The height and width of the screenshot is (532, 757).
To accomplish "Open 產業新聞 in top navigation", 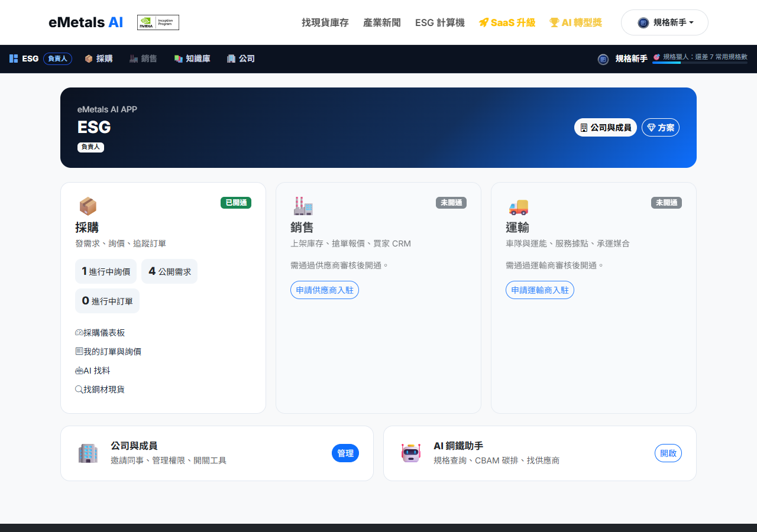I will [x=382, y=22].
